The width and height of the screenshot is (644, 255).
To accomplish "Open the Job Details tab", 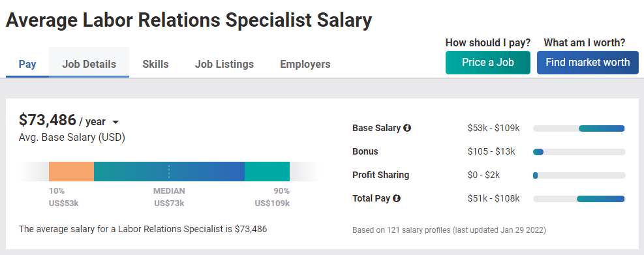I will point(89,64).
